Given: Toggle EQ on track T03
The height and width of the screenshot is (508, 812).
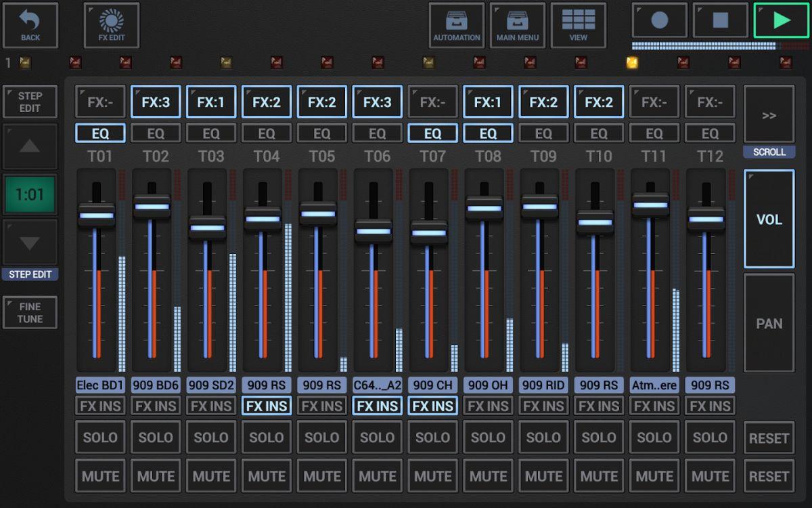Looking at the screenshot, I should 211,133.
